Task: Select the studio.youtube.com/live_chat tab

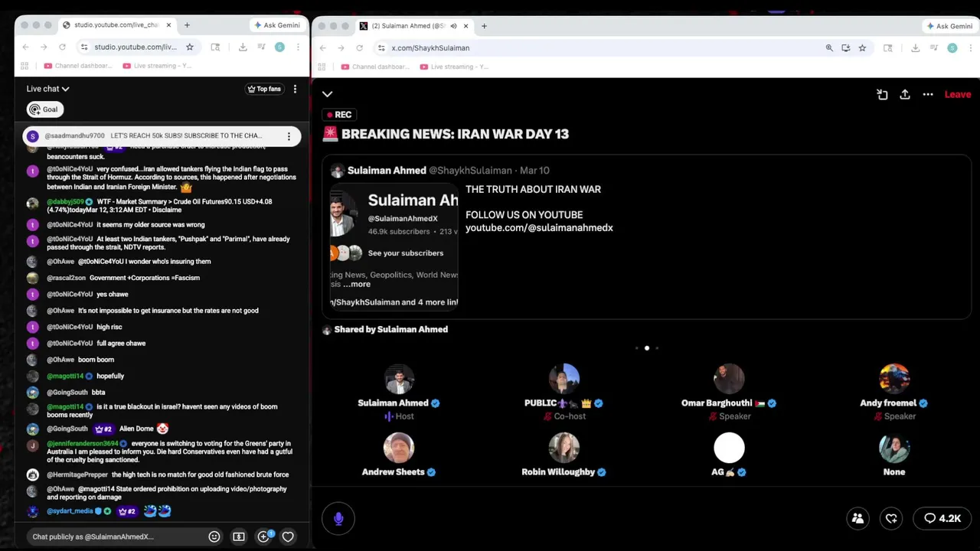Action: pos(117,24)
